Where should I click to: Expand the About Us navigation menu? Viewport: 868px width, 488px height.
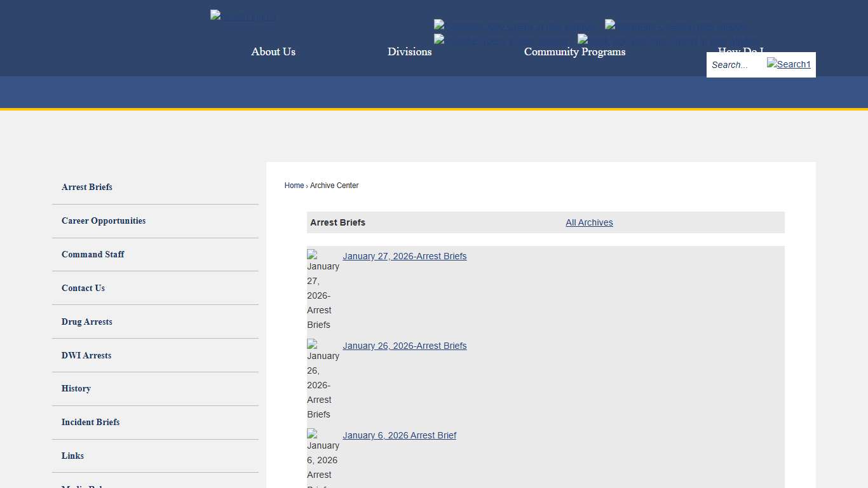[x=273, y=51]
